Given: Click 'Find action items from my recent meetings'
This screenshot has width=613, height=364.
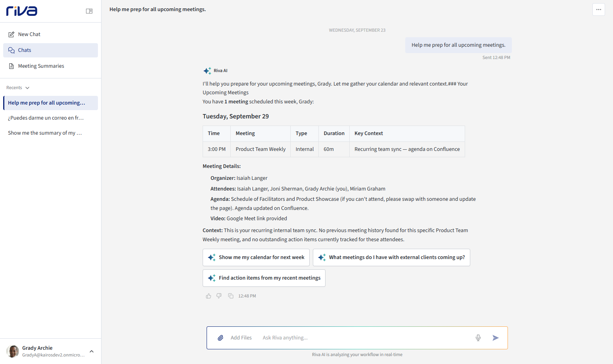Looking at the screenshot, I should point(264,278).
